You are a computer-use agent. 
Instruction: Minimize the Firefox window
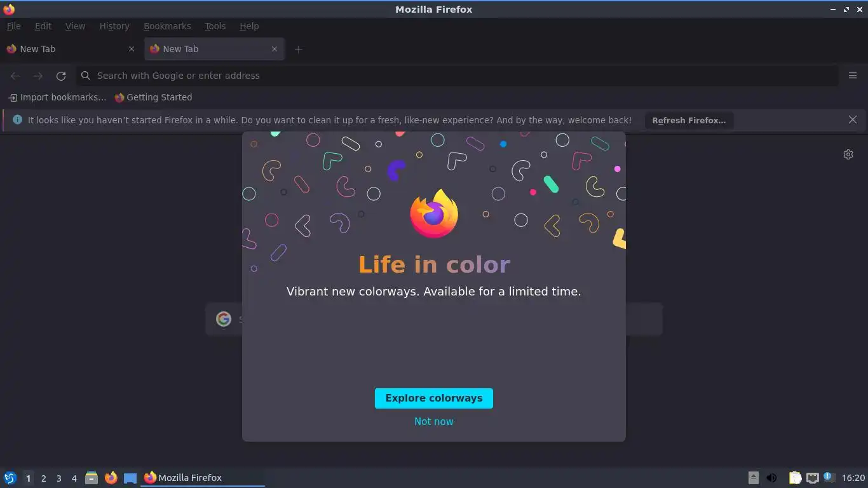(833, 10)
